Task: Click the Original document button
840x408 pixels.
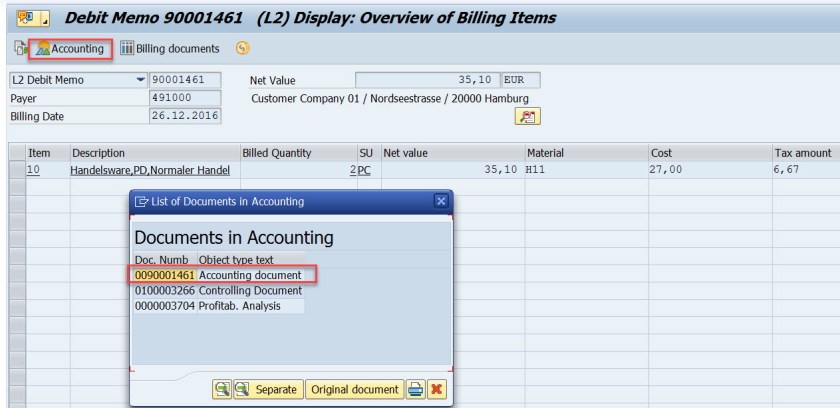Action: click(355, 389)
